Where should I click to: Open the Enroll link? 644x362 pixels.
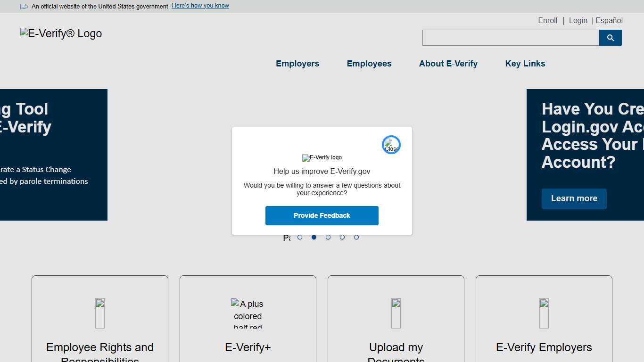[x=547, y=20]
